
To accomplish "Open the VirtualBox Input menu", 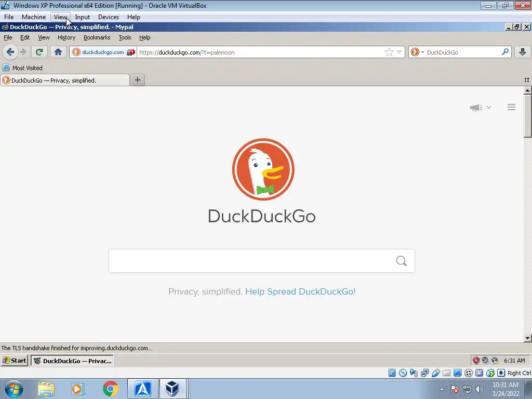I will (x=82, y=17).
